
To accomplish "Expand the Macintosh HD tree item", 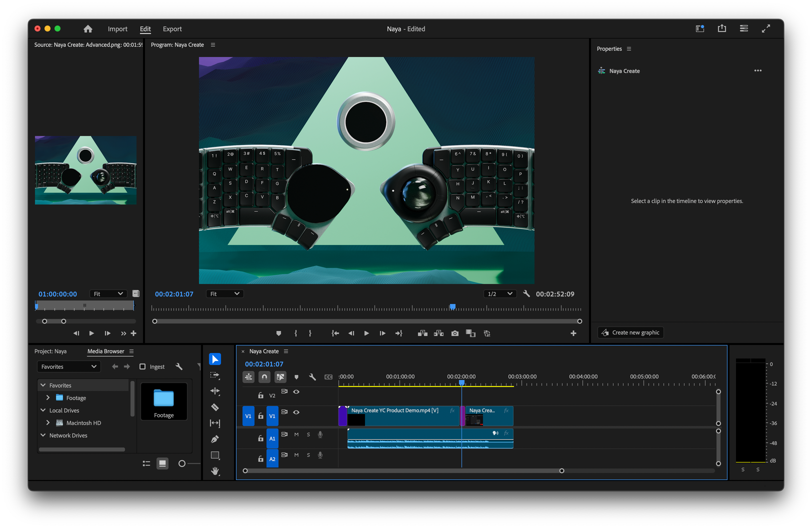I will point(48,422).
